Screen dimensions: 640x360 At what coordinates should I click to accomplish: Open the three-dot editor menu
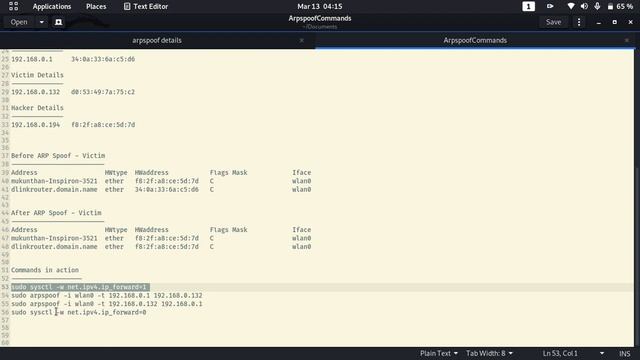[x=579, y=22]
